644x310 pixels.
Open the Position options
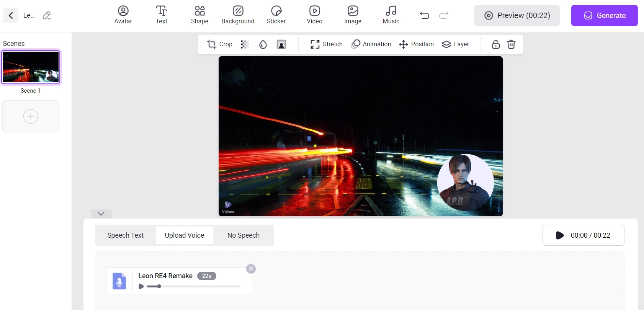coord(416,44)
